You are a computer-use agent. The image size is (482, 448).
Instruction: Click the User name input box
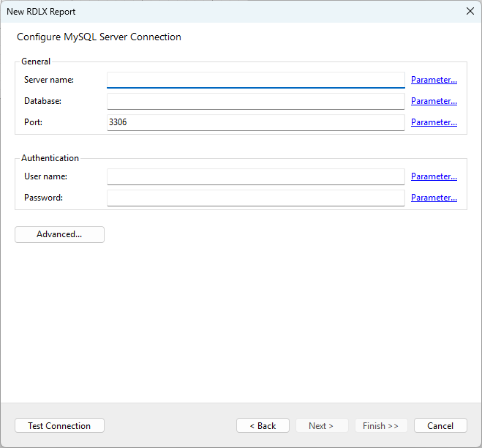pyautogui.click(x=256, y=176)
